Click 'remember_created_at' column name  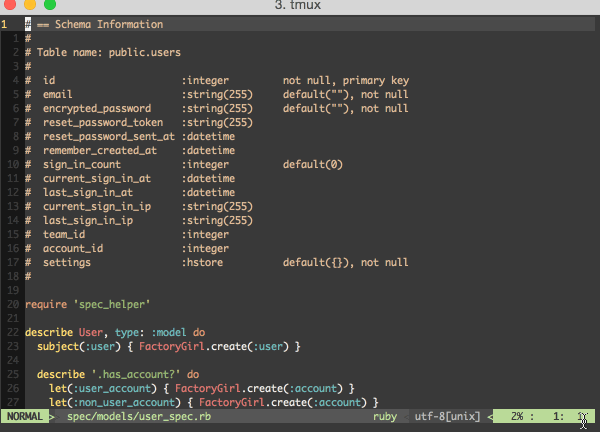click(x=100, y=150)
